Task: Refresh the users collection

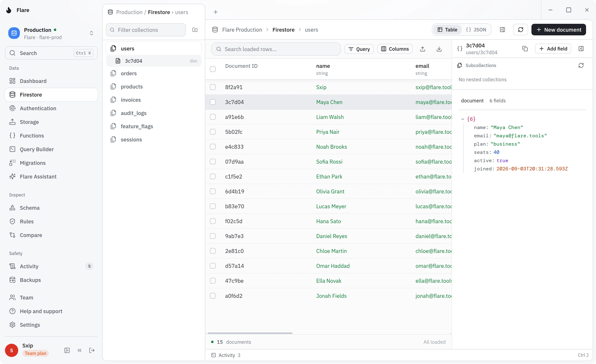Action: point(520,30)
